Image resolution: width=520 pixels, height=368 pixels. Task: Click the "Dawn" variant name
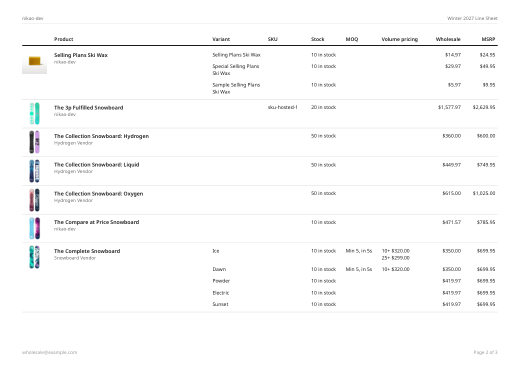click(x=219, y=269)
